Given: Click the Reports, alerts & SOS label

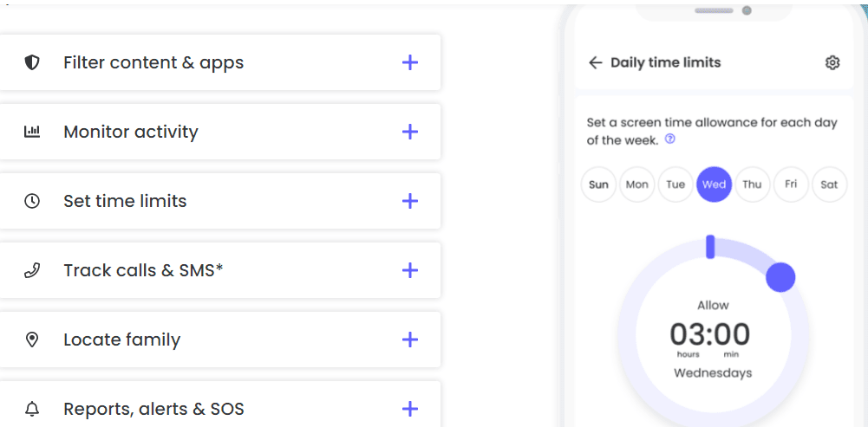Looking at the screenshot, I should (x=153, y=409).
